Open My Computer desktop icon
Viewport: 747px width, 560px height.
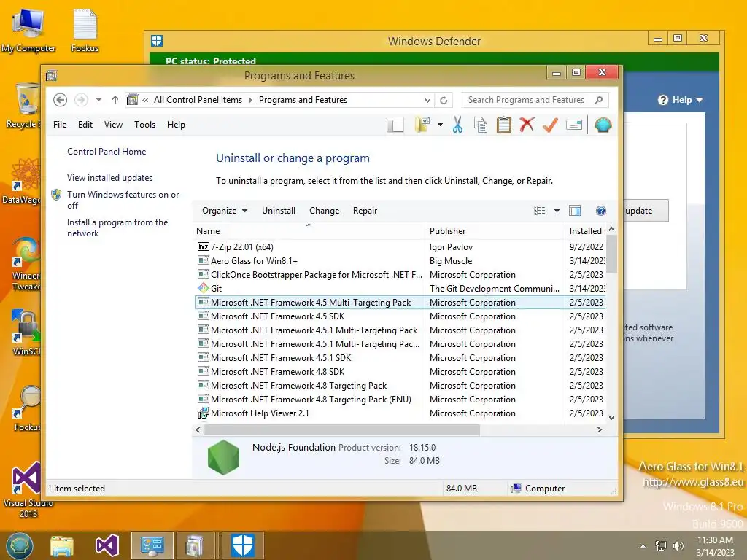[x=28, y=31]
